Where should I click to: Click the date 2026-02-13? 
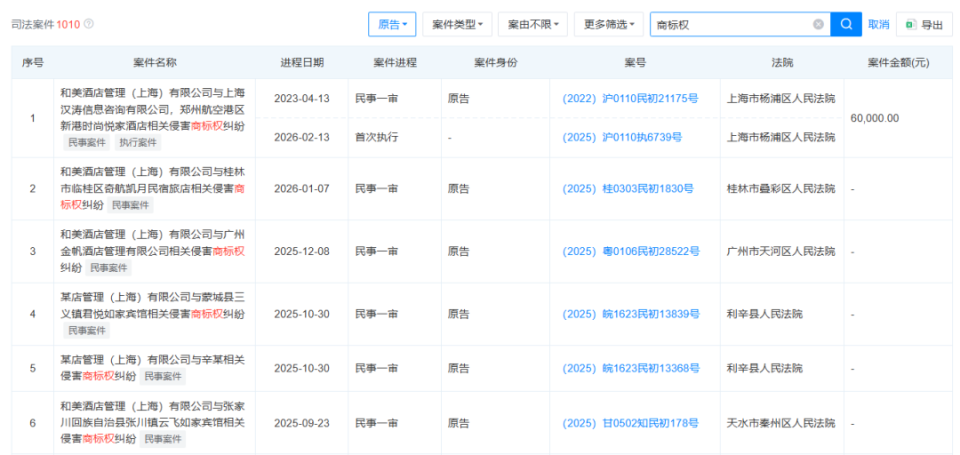(x=302, y=137)
